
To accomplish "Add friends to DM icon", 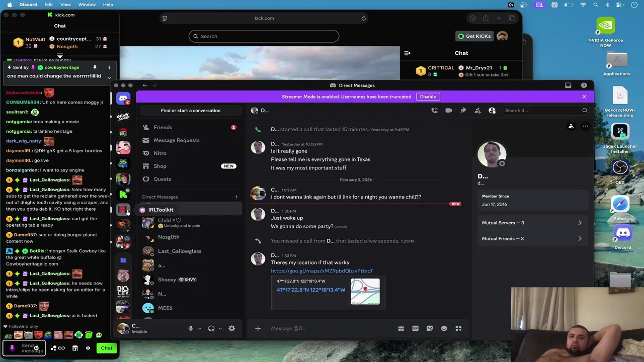I will tap(477, 111).
